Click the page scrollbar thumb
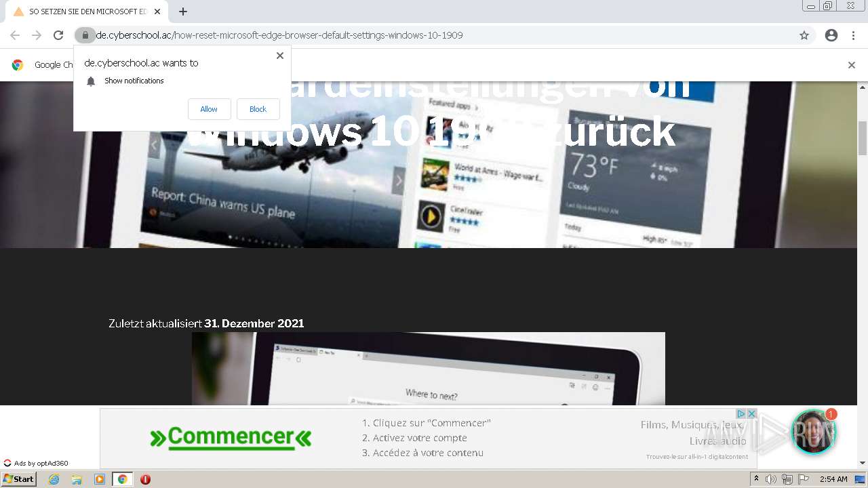This screenshot has width=868, height=488. (x=863, y=138)
